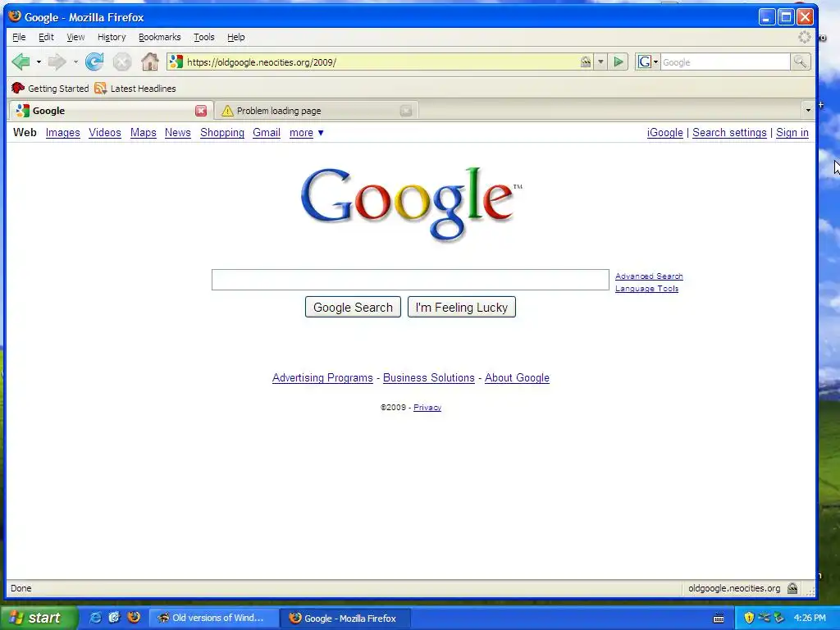Screen dimensions: 840x630
Task: Open the Help menu
Action: [235, 37]
